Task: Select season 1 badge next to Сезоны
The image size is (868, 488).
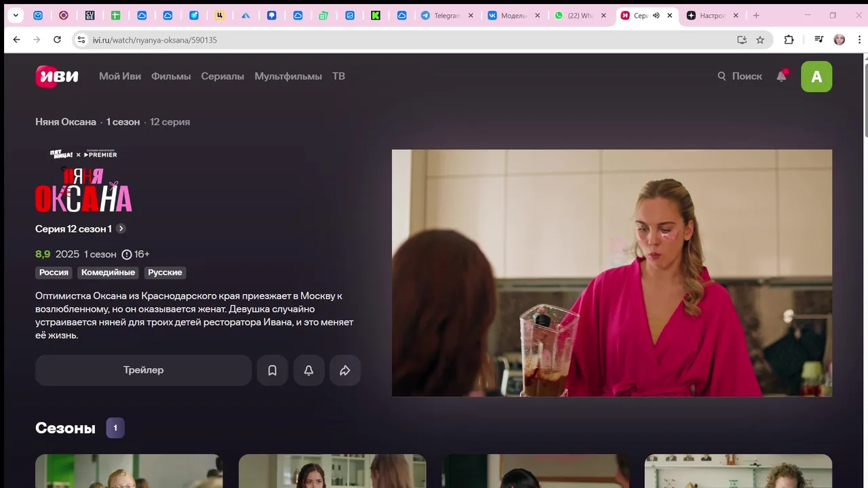Action: [115, 428]
